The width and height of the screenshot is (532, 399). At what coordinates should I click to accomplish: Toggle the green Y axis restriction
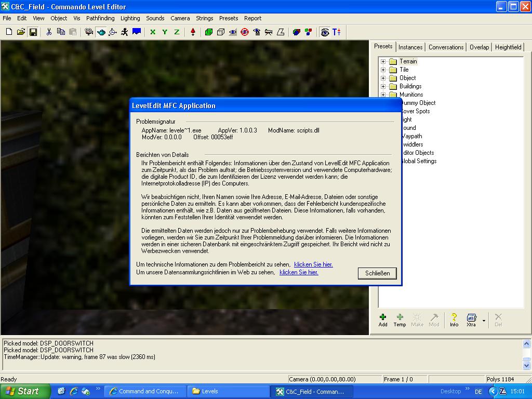coord(165,32)
